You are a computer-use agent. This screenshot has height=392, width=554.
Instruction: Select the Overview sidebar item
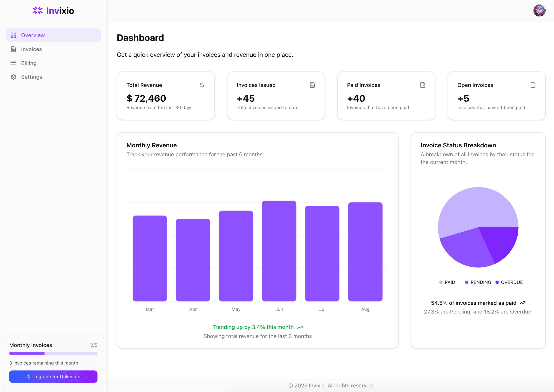point(53,35)
